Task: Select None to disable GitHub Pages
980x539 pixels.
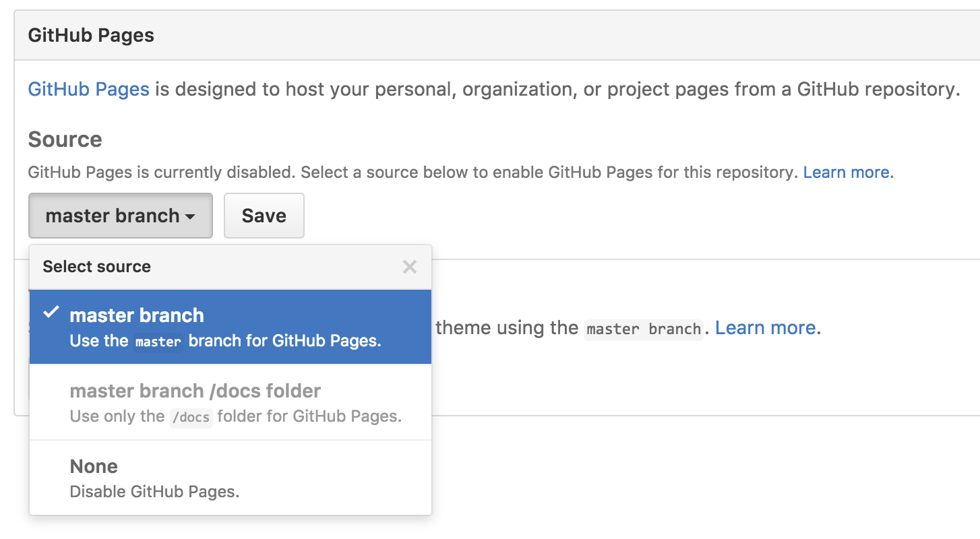Action: pyautogui.click(x=231, y=478)
